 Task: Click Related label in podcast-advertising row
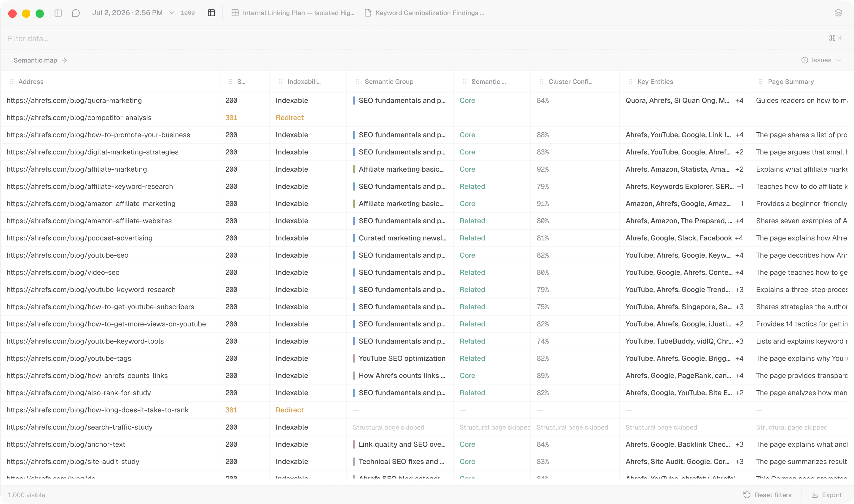[x=472, y=238]
